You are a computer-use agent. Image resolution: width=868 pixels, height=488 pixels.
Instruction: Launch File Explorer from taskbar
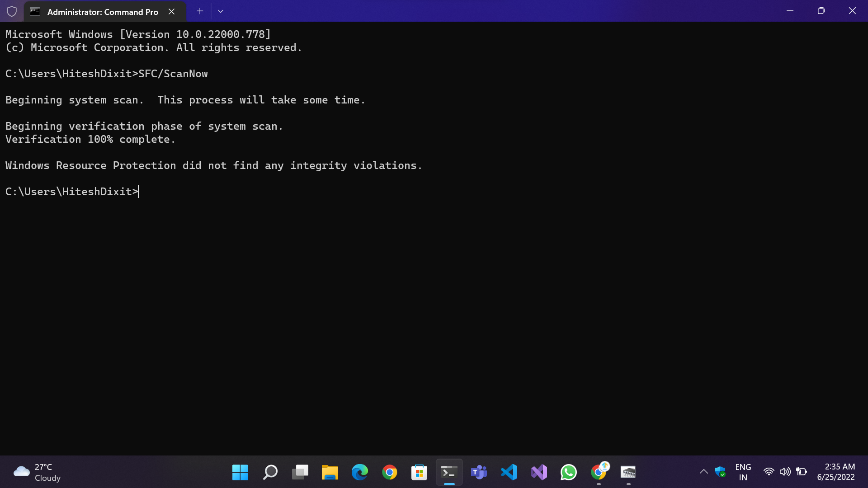point(330,473)
